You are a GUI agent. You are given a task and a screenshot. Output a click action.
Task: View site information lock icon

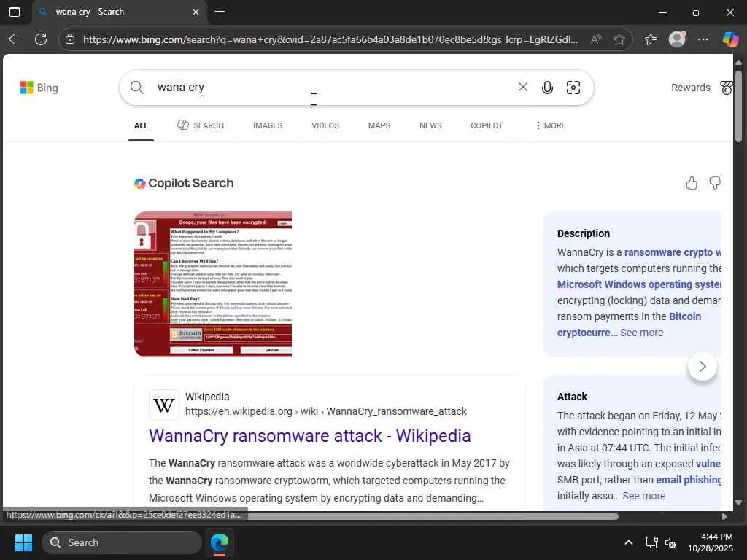pos(70,39)
